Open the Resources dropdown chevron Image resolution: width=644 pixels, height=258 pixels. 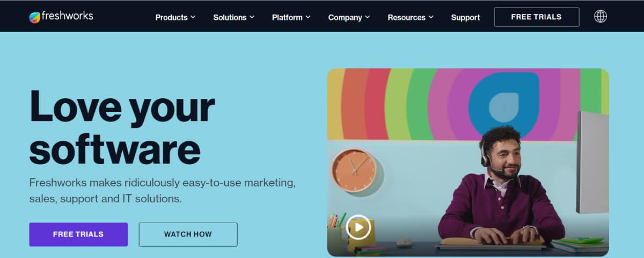point(431,17)
